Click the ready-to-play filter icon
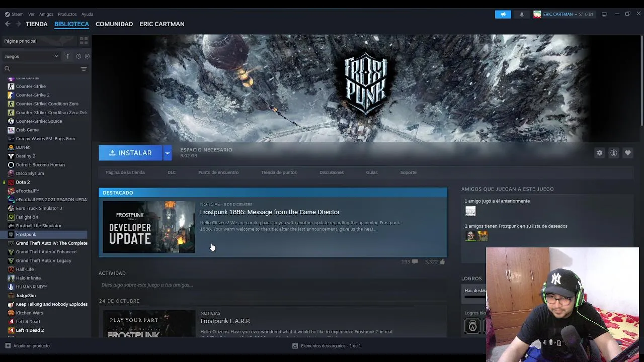This screenshot has width=644, height=362. point(87,56)
